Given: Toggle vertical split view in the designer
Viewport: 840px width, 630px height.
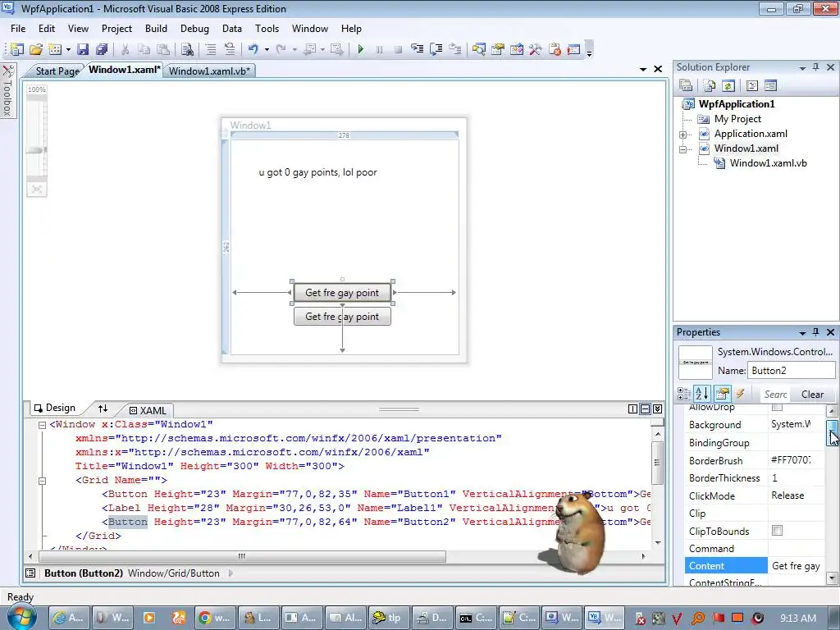Looking at the screenshot, I should click(632, 409).
